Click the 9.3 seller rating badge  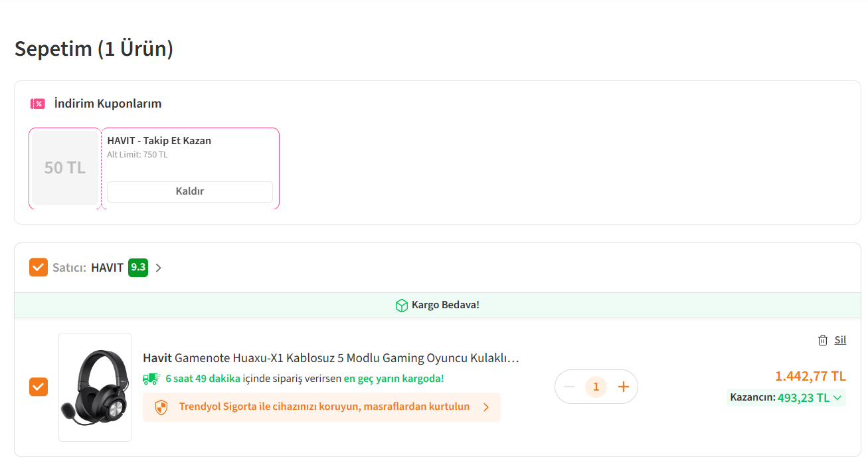pos(138,267)
